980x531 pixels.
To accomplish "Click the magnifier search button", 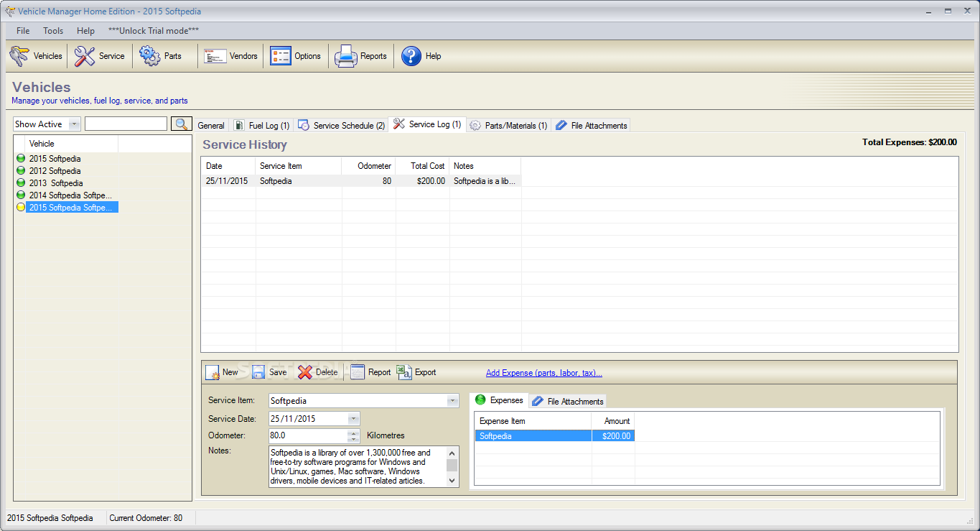I will pos(182,124).
